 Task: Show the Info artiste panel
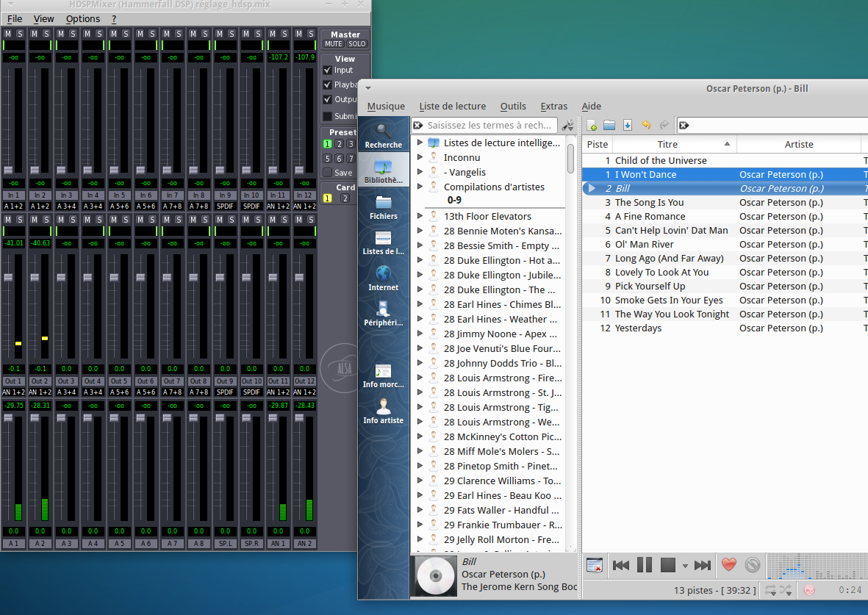[x=383, y=411]
